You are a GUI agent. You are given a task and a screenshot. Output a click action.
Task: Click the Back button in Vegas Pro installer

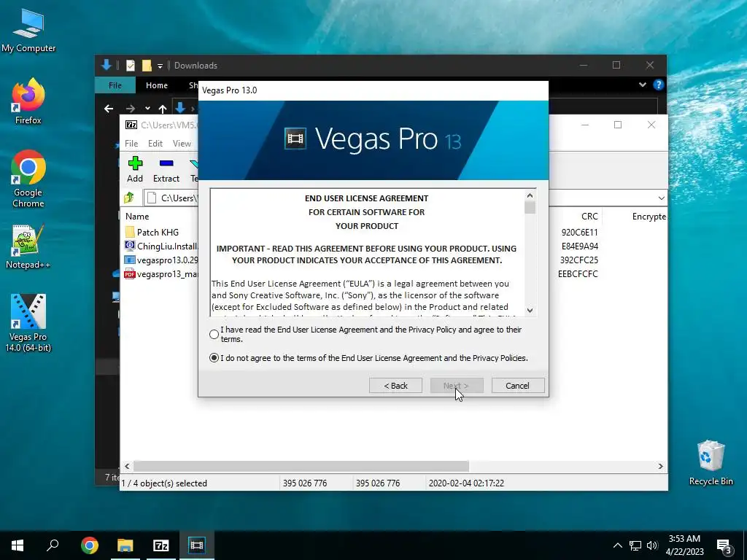395,386
